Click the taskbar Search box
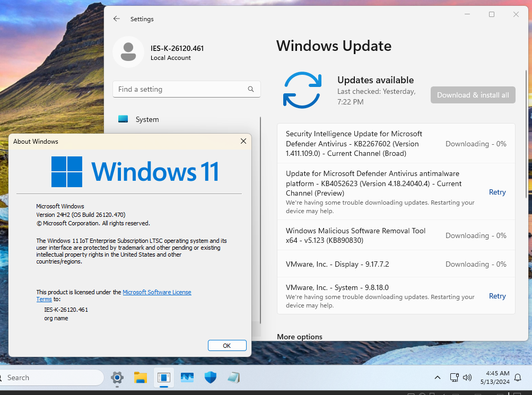This screenshot has height=395, width=532. click(x=51, y=378)
